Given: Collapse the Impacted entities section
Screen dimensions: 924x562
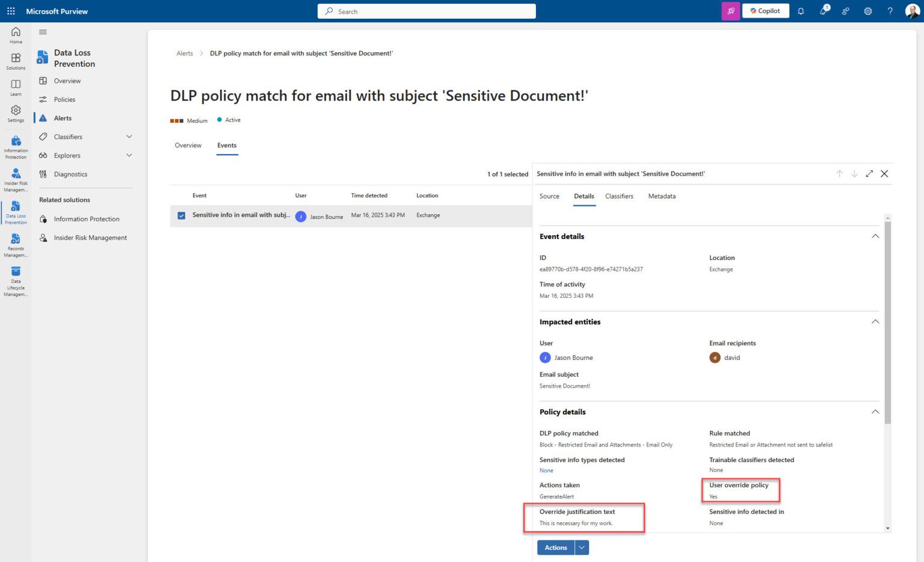Looking at the screenshot, I should coord(875,321).
